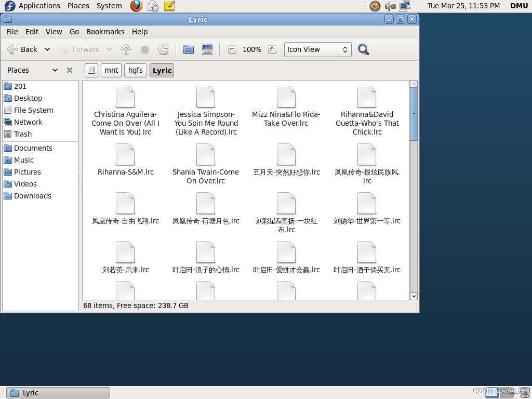Go up to the parent folder
The width and height of the screenshot is (532, 399).
click(x=126, y=49)
